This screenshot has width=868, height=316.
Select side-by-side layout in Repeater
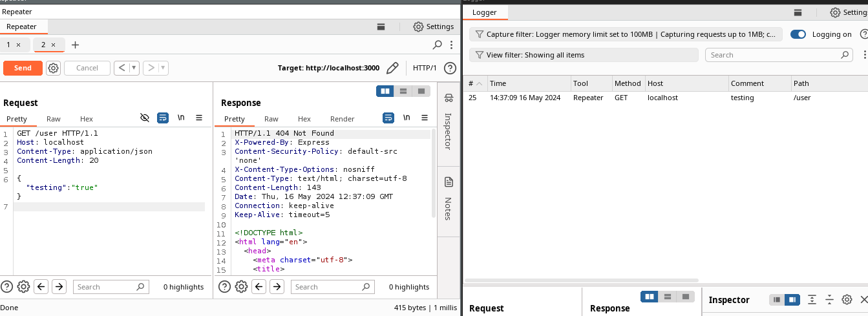coord(386,91)
